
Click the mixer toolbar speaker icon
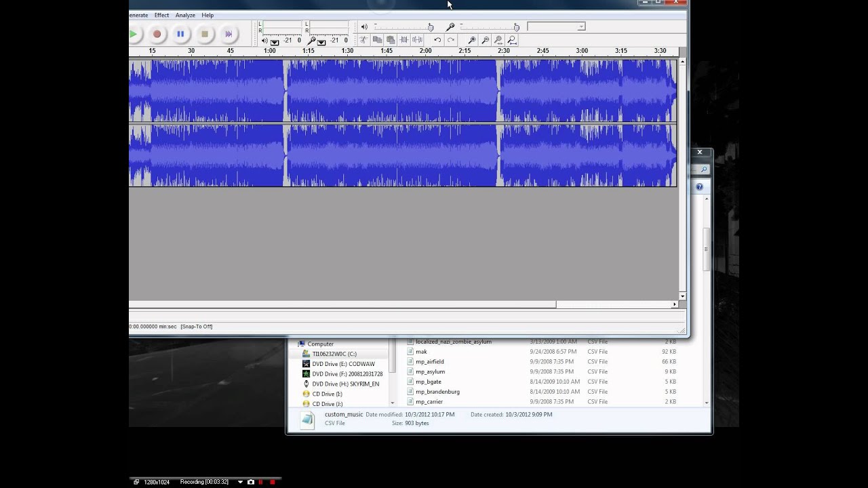[364, 26]
